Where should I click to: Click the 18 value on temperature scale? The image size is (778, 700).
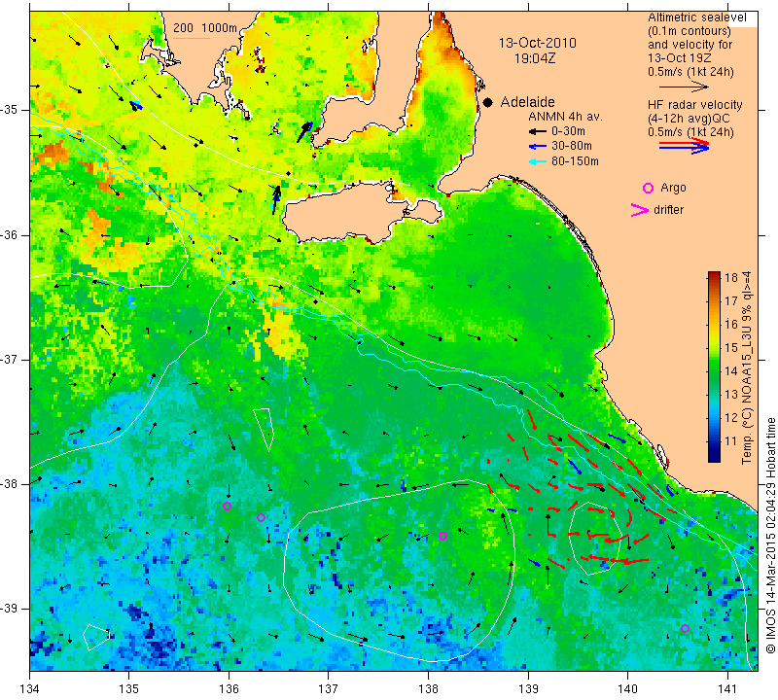(x=731, y=277)
